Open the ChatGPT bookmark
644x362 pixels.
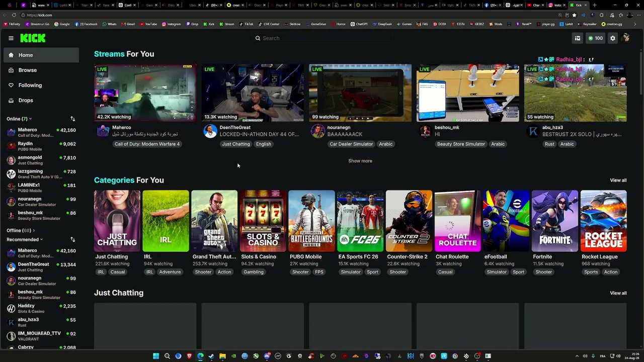(x=359, y=24)
